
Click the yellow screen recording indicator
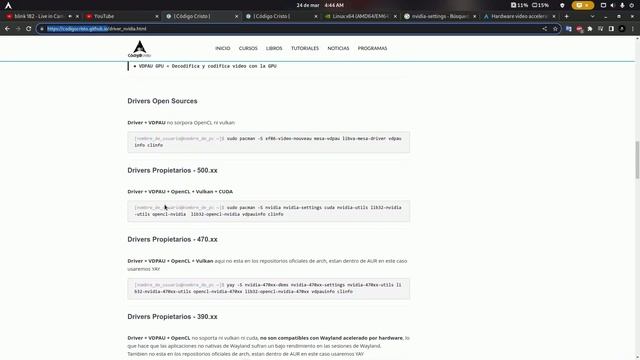coord(583,5)
